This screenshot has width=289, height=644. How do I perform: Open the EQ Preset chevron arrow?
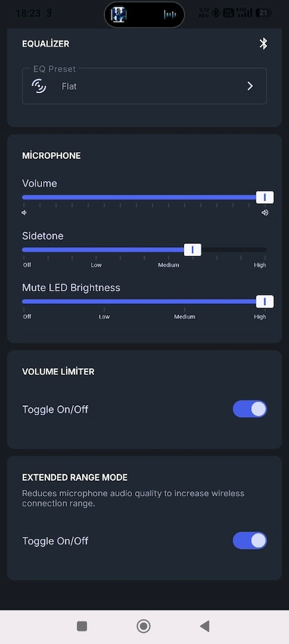click(x=250, y=86)
